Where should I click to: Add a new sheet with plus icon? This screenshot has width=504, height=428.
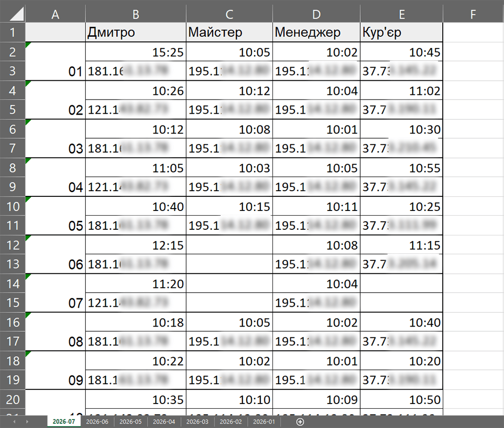point(300,422)
